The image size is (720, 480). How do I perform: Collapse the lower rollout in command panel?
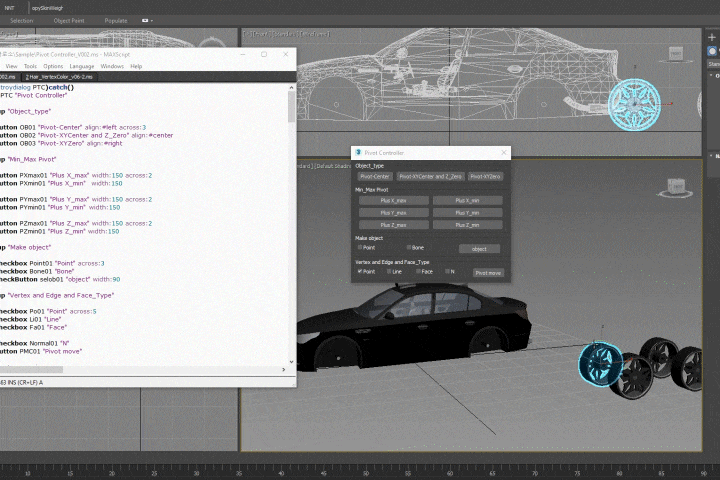(x=711, y=156)
